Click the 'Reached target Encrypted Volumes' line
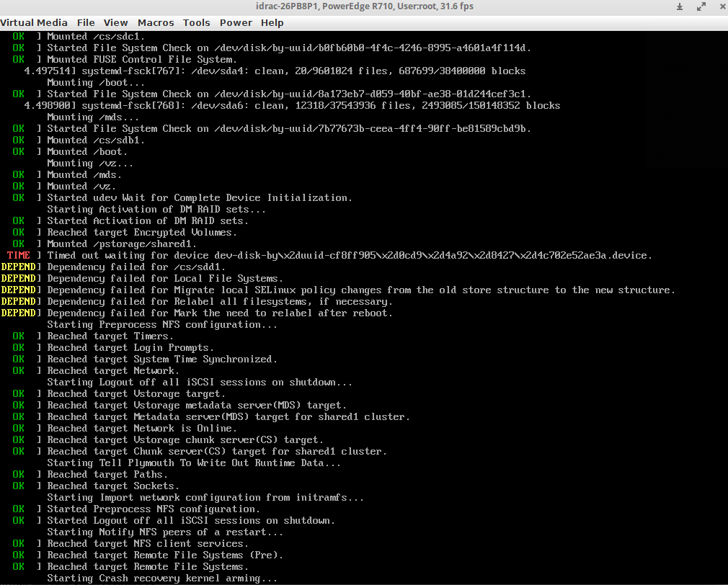The image size is (728, 585). (142, 232)
